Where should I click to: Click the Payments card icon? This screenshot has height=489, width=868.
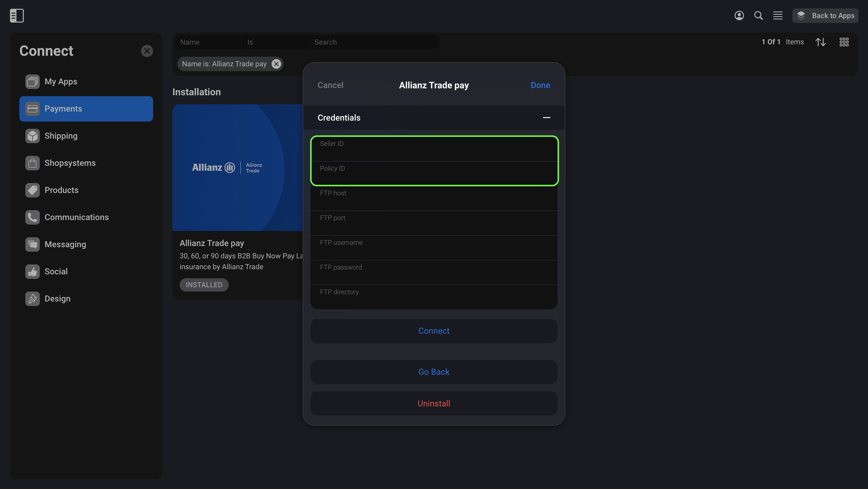(x=32, y=109)
